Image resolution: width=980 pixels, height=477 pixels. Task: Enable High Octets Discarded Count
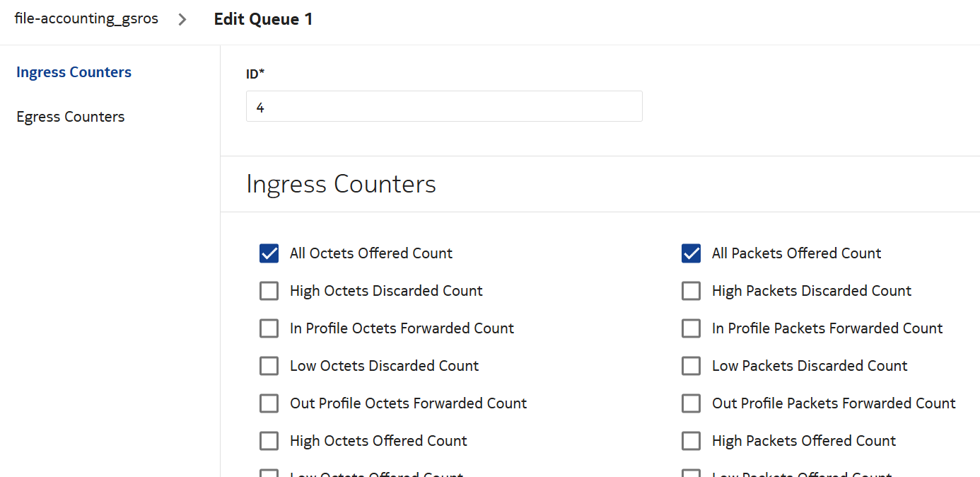tap(269, 291)
